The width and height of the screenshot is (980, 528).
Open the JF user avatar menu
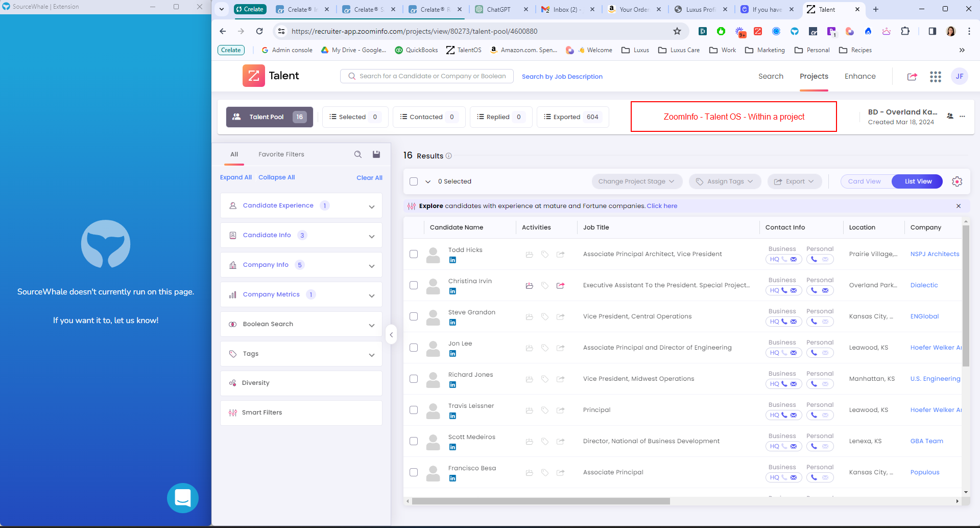959,76
